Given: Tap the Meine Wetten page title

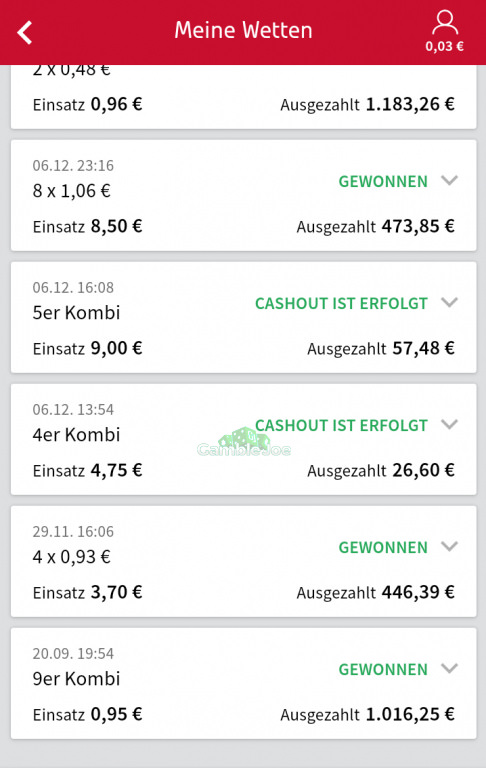Looking at the screenshot, I should pos(243,30).
